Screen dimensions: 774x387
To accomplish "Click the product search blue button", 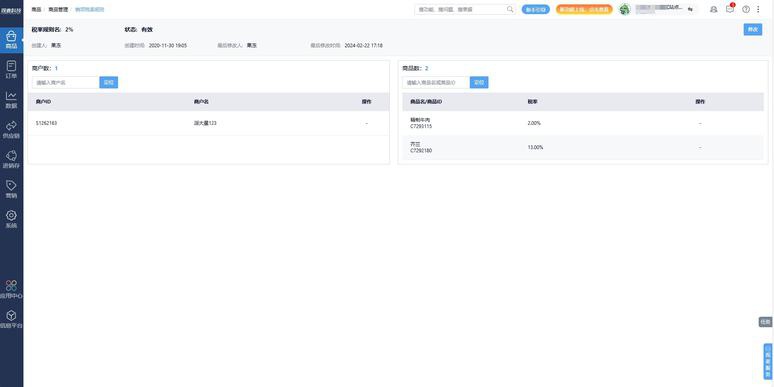I will [x=479, y=82].
